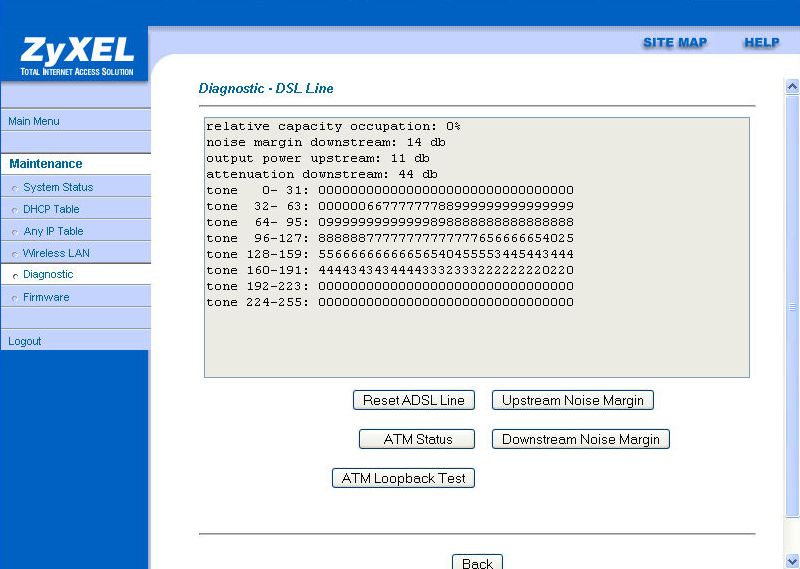The image size is (800, 569).
Task: Select Diagnostic in the sidebar
Action: (x=48, y=274)
